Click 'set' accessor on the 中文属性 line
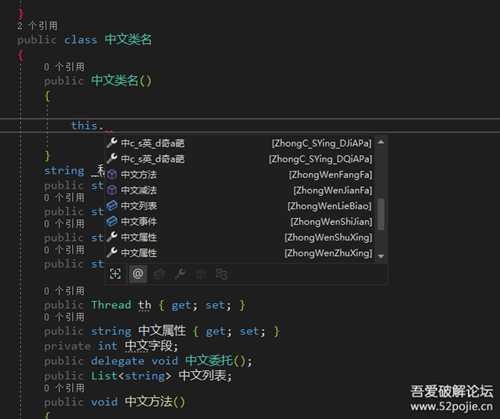This screenshot has width=500, height=419. pos(249,331)
